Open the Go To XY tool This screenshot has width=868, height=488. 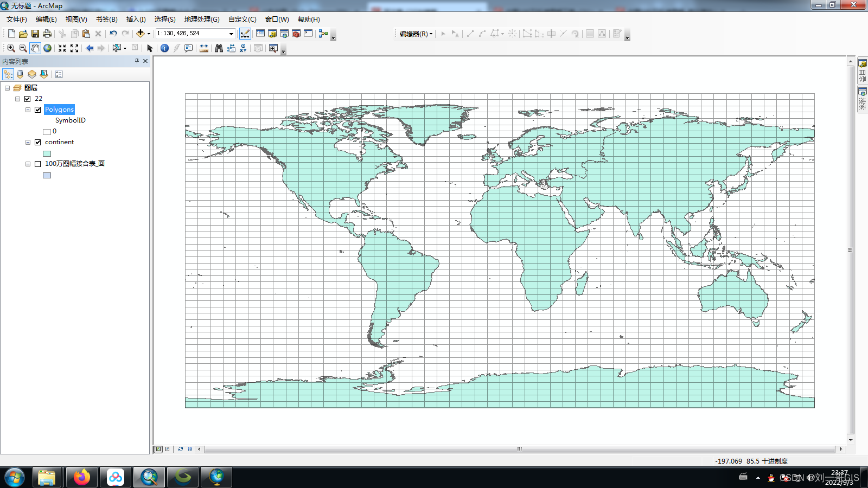click(x=243, y=48)
